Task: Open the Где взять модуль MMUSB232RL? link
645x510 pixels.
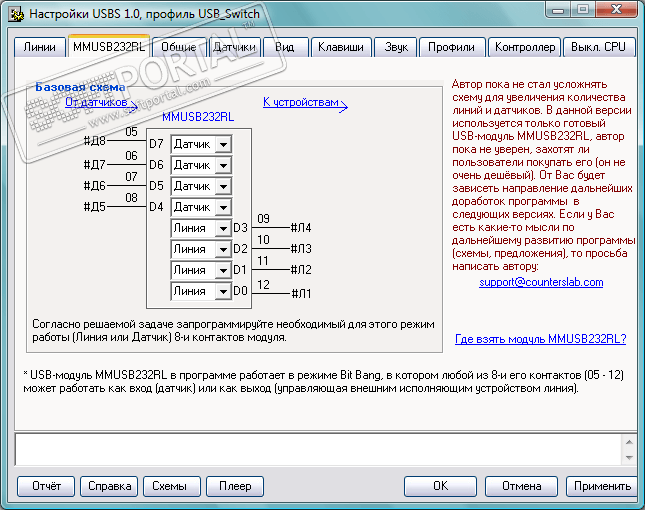Action: [541, 339]
